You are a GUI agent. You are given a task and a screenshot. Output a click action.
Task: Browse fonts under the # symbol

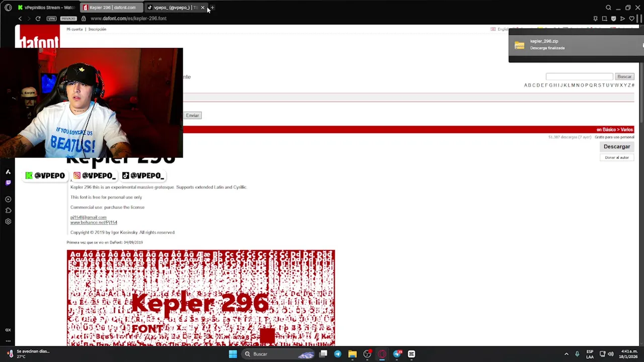click(633, 85)
